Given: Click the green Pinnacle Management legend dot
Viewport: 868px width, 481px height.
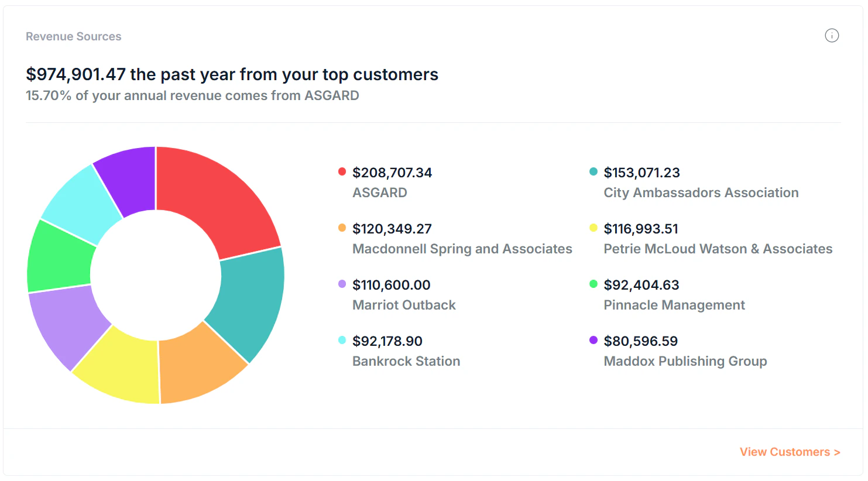Looking at the screenshot, I should (x=593, y=284).
